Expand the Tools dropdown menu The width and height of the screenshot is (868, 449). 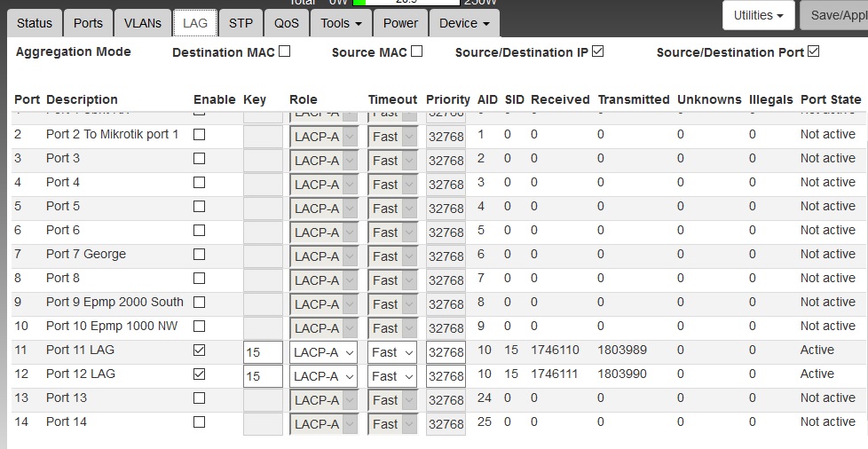coord(341,23)
